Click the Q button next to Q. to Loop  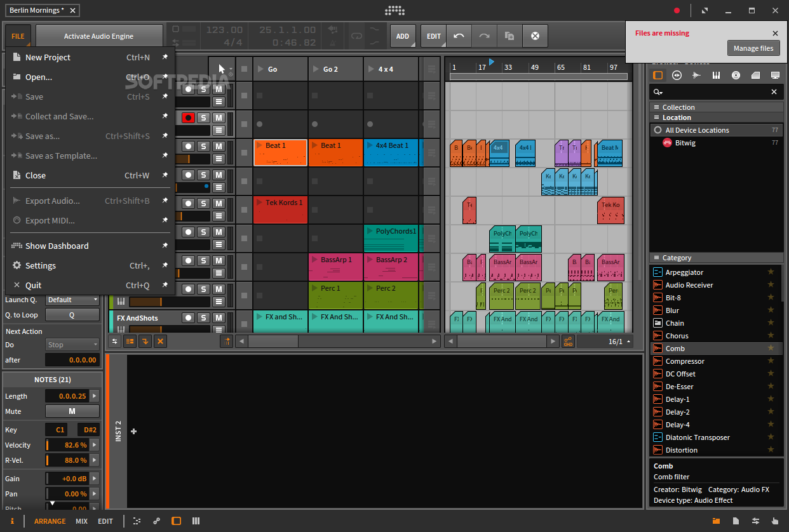tap(72, 315)
